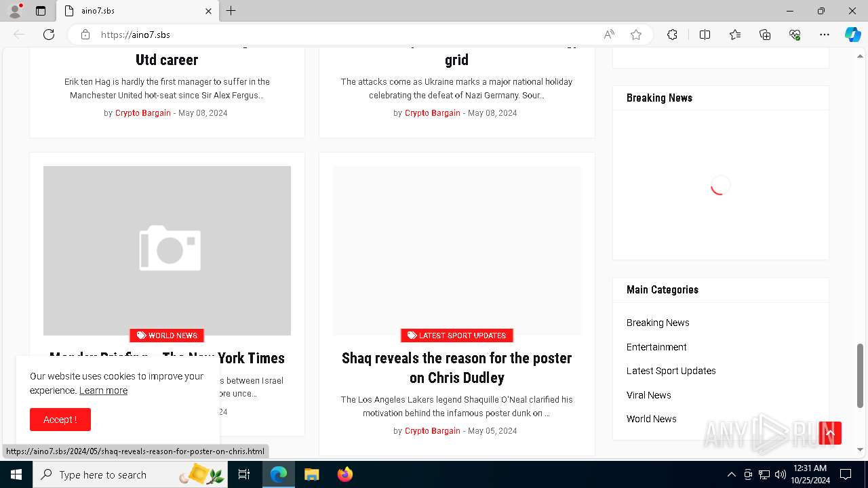Open the Extensions puzzle icon
The height and width of the screenshot is (488, 868).
pos(672,35)
